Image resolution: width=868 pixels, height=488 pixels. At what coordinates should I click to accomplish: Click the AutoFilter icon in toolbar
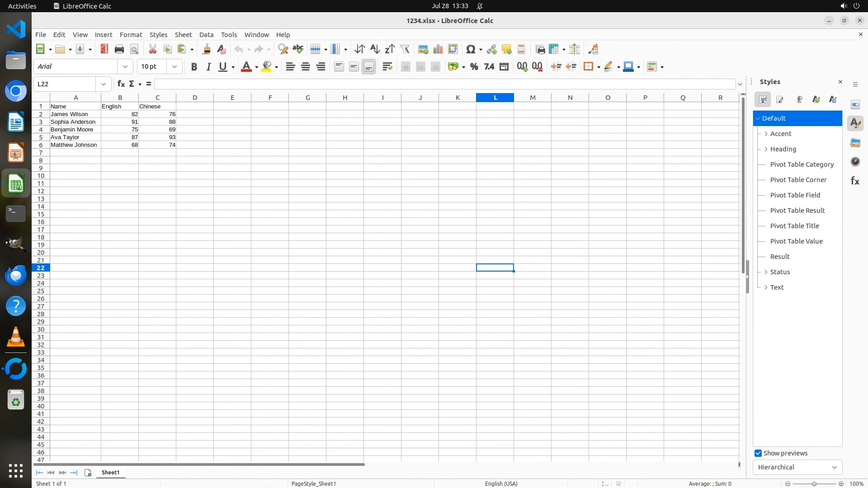point(405,49)
